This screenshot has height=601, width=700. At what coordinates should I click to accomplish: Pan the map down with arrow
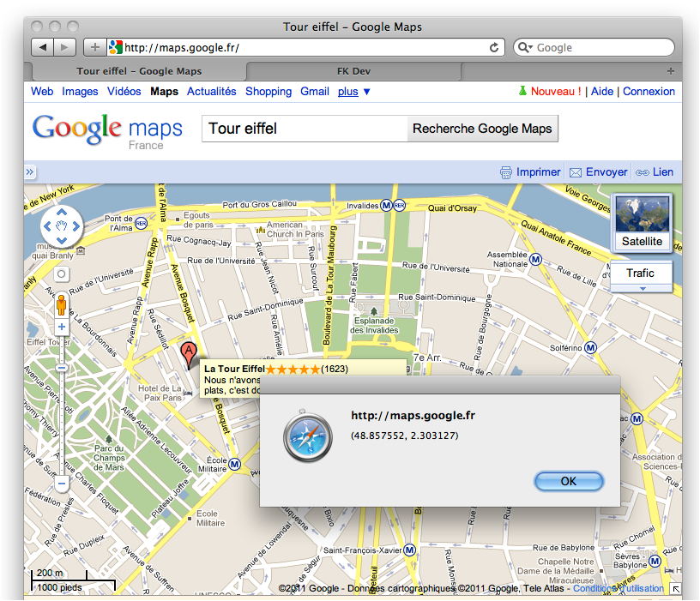pos(62,241)
